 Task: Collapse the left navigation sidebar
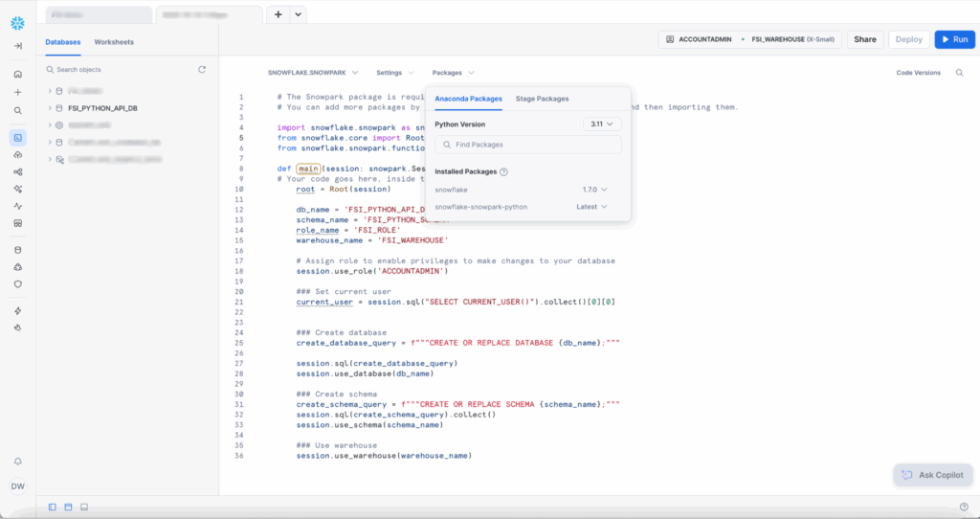(17, 46)
